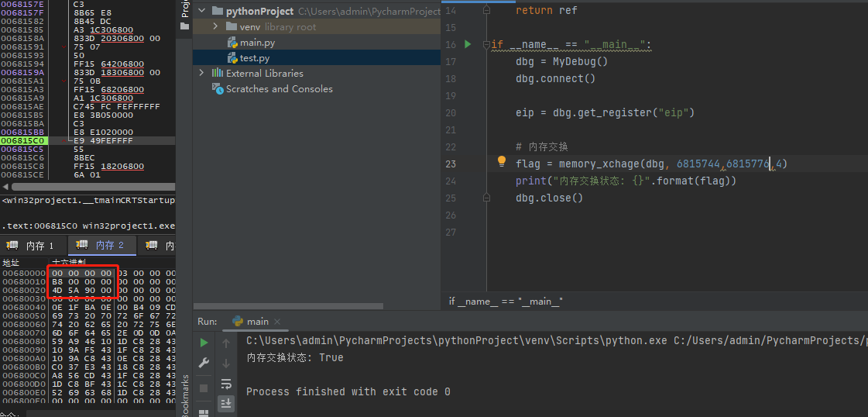
Task: Select disassembly row at address 006815C0
Action: pos(87,140)
